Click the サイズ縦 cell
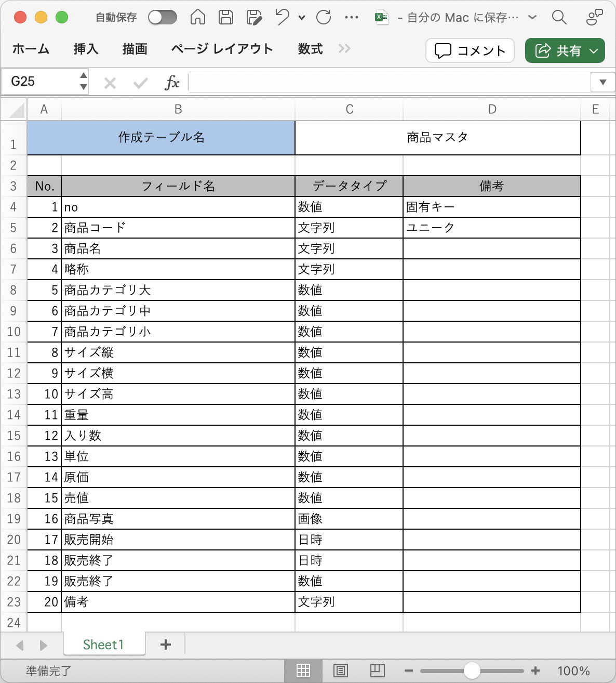The width and height of the screenshot is (616, 683). (178, 352)
